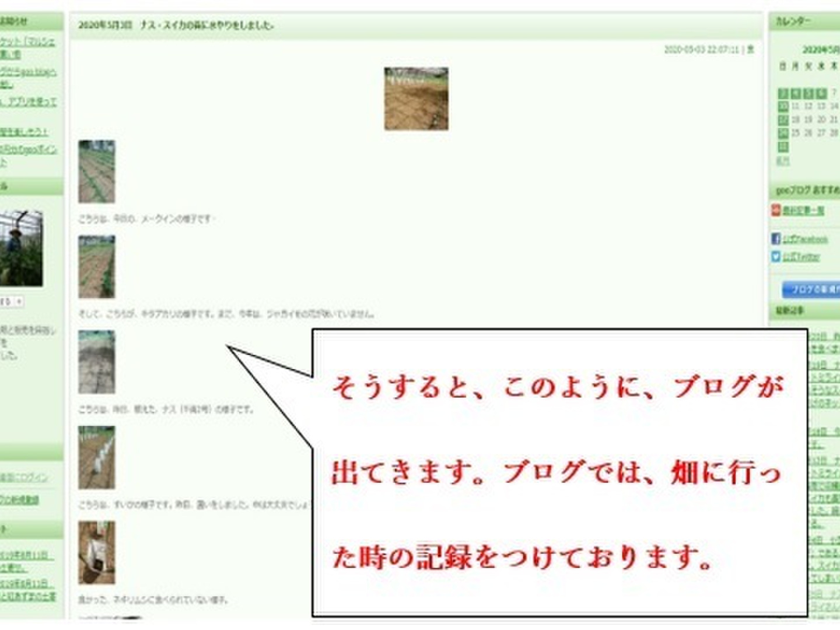This screenshot has height=630, width=840.
Task: Click the Facebook icon in the right sidebar
Action: click(776, 239)
